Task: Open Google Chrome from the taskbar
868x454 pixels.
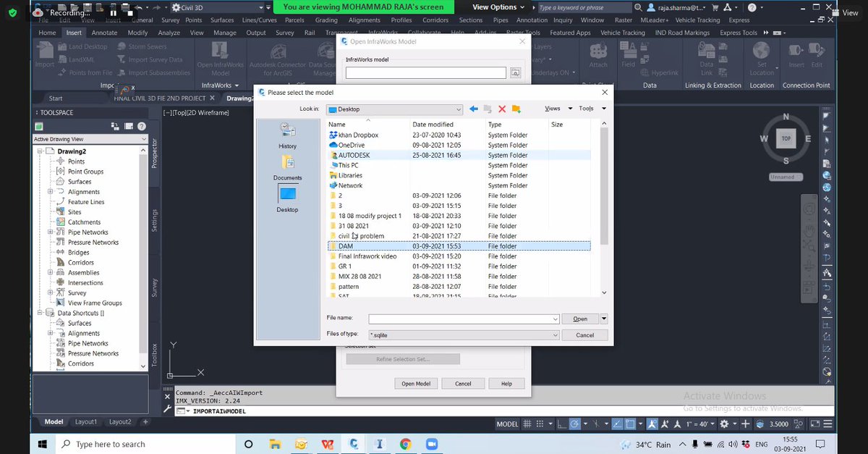Action: [x=406, y=444]
